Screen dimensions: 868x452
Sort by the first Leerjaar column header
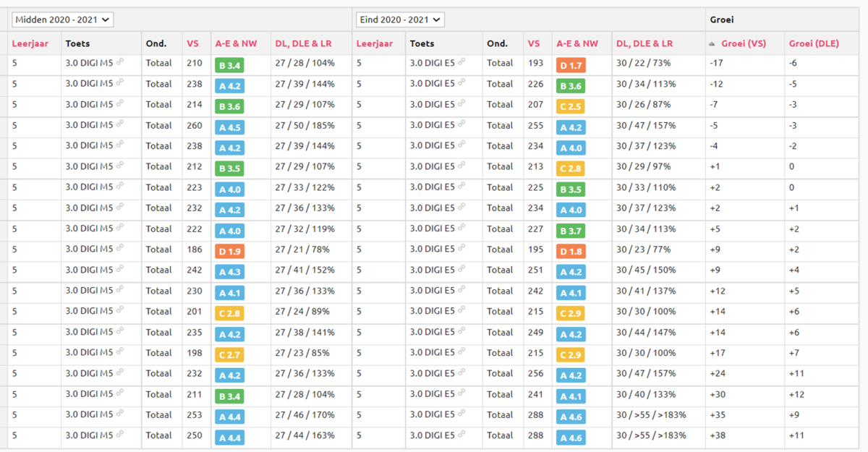[x=30, y=43]
